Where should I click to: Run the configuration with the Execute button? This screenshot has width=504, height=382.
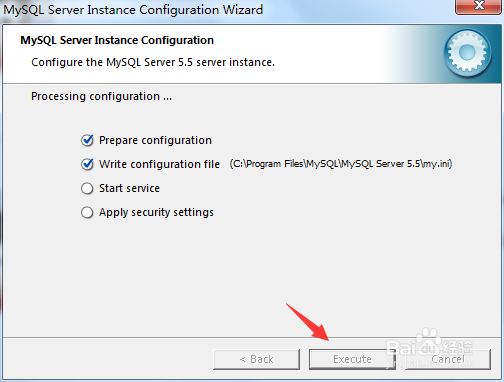pos(352,359)
